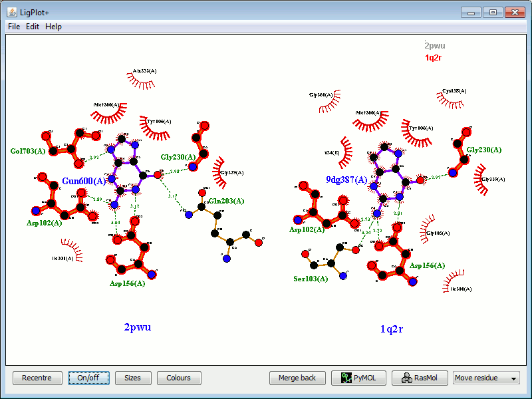Open the File menu
532x399 pixels.
tap(14, 27)
